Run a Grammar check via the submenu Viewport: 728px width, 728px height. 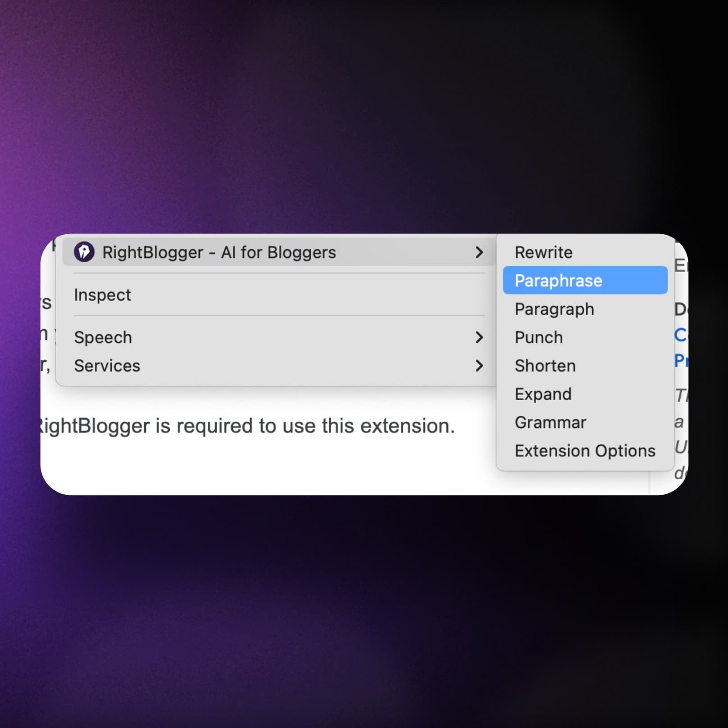551,422
